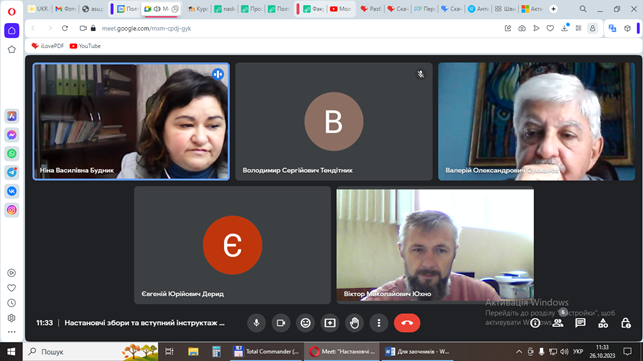This screenshot has height=361, width=643.
Task: Select Володимир Сергійович participant tile
Action: click(x=334, y=121)
